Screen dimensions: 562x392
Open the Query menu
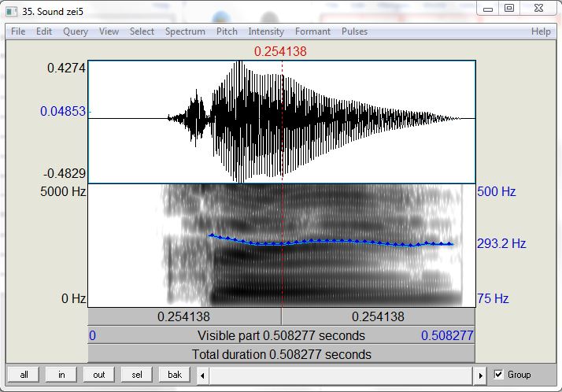coord(76,31)
